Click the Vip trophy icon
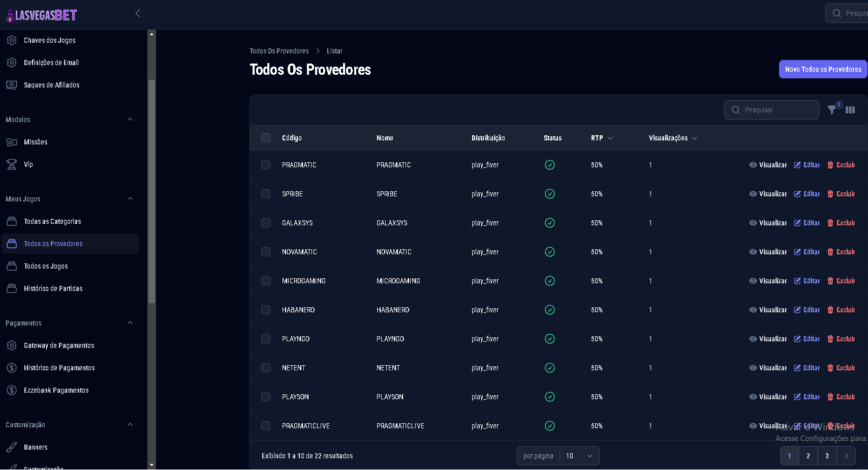 (x=12, y=164)
